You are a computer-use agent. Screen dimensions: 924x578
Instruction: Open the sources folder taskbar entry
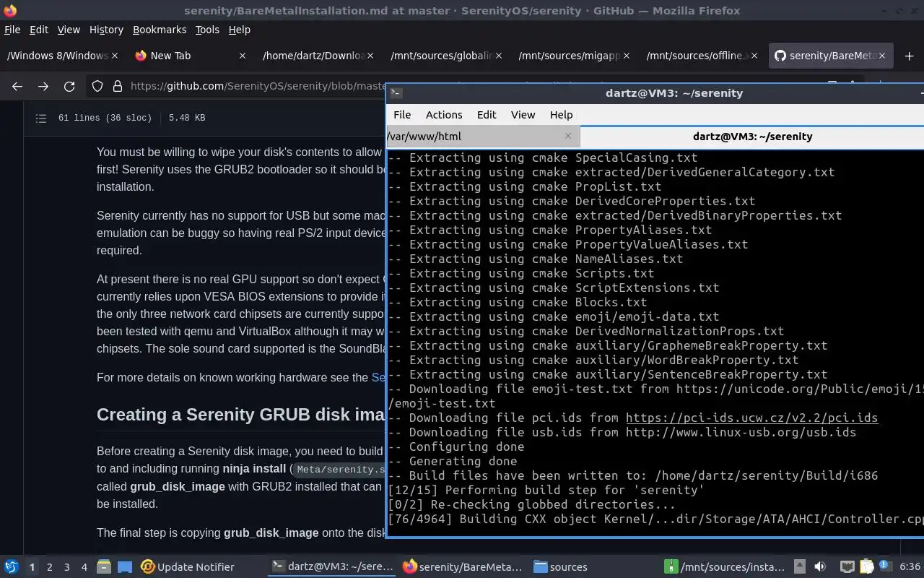(x=561, y=567)
